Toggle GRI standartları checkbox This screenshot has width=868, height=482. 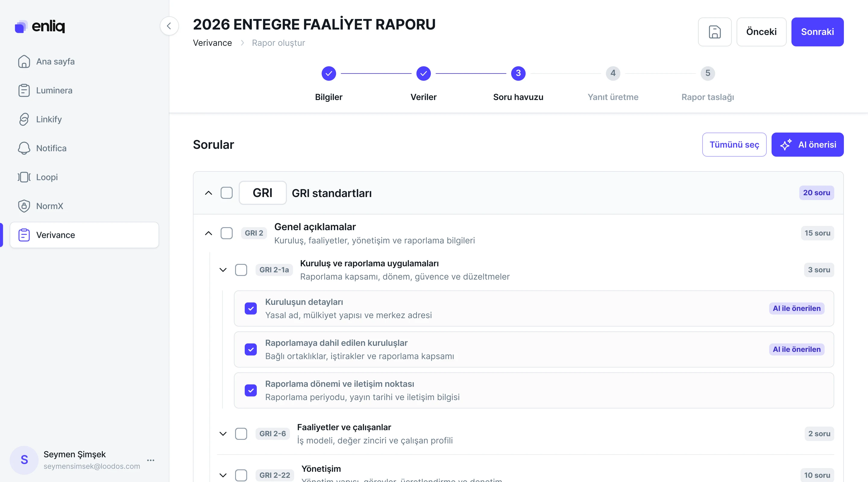point(226,193)
